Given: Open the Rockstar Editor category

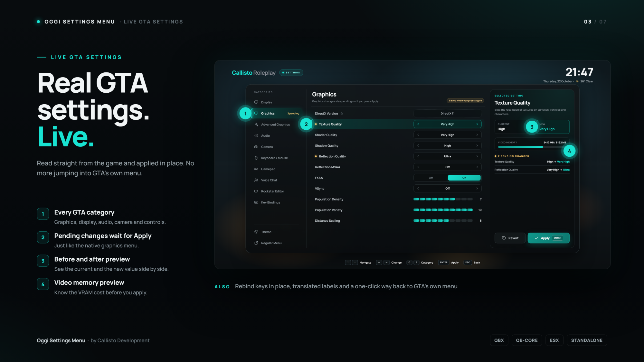Looking at the screenshot, I should (277, 191).
